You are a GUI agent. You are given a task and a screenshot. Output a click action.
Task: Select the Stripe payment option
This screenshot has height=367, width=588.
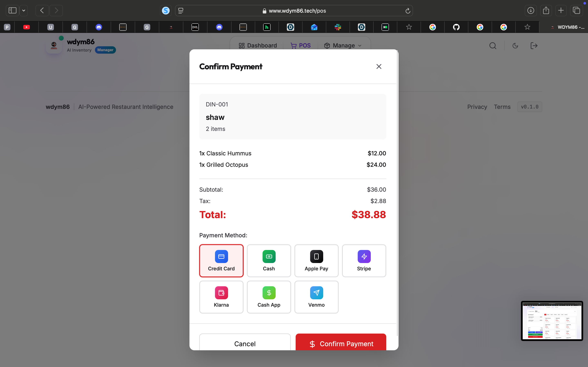[364, 260]
